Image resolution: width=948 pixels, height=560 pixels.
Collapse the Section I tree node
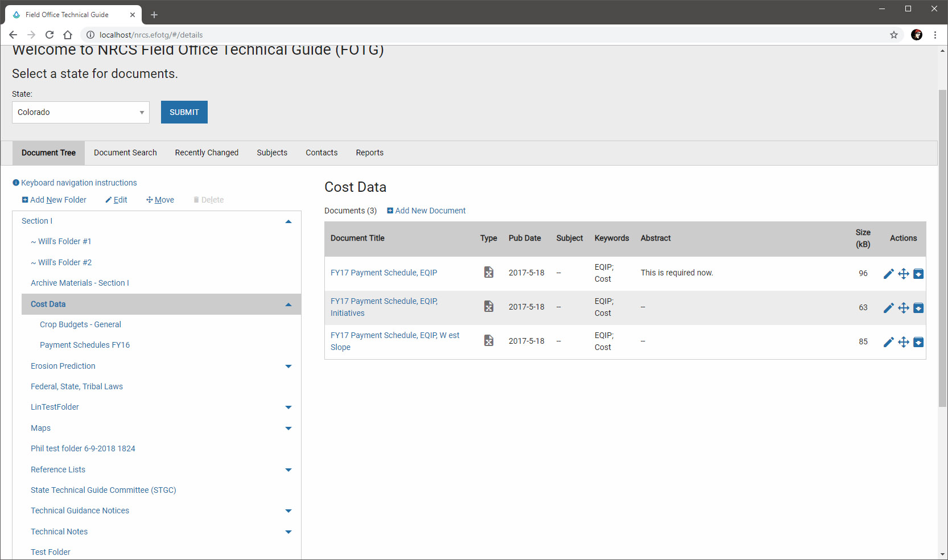click(x=288, y=221)
